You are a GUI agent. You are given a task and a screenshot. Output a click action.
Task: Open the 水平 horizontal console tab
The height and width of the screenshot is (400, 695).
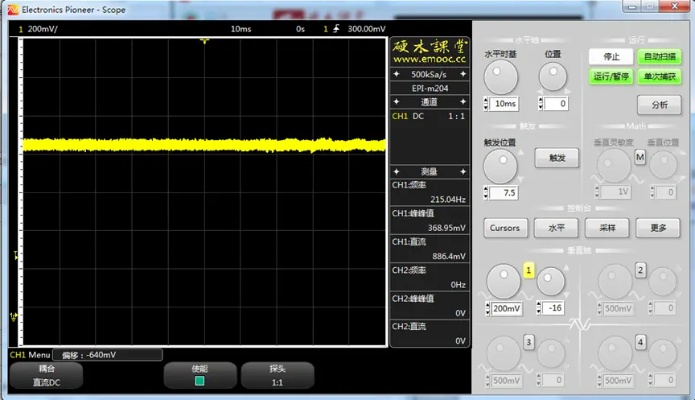click(555, 227)
